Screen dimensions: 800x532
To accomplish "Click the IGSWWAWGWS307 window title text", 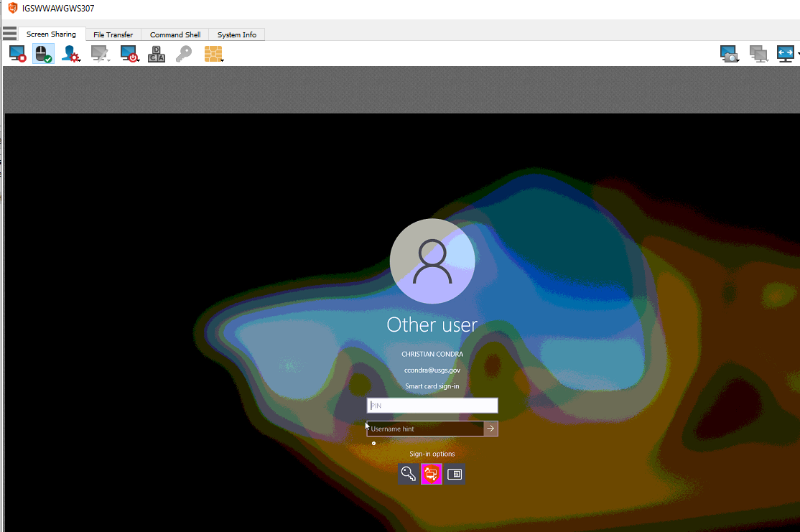I will [x=58, y=8].
